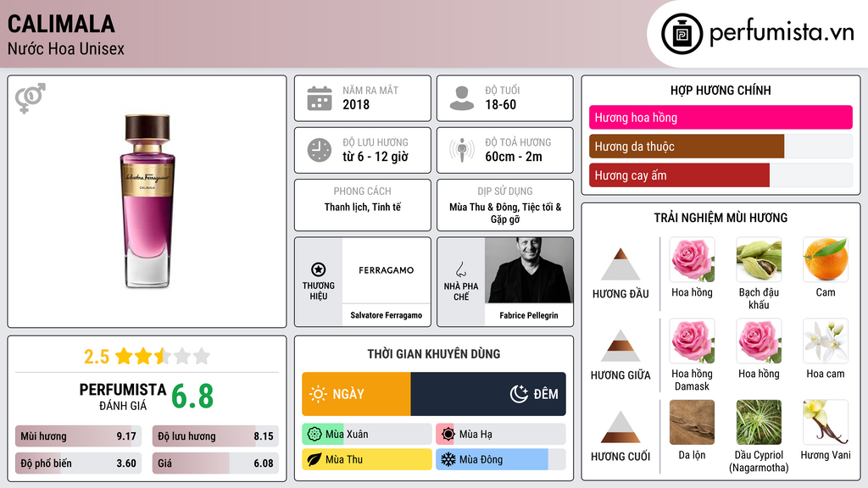
Task: Click the nose icon above Nhà pha chế
Action: [460, 269]
